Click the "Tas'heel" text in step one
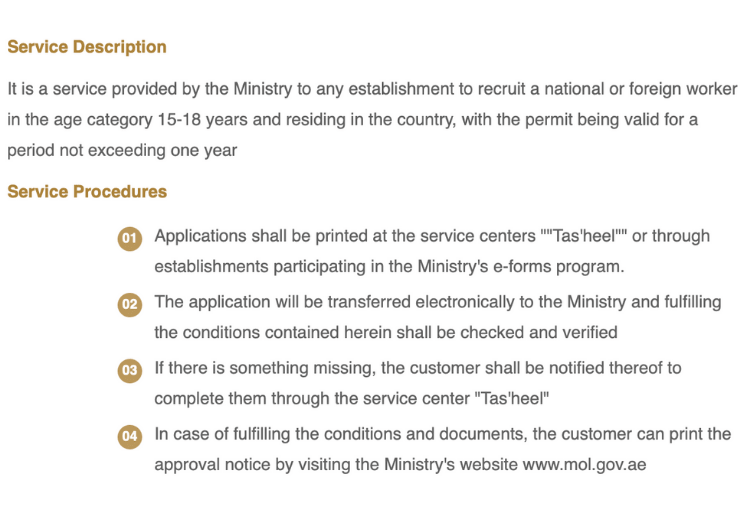Viewport: 750px width, 515px height. 584,236
